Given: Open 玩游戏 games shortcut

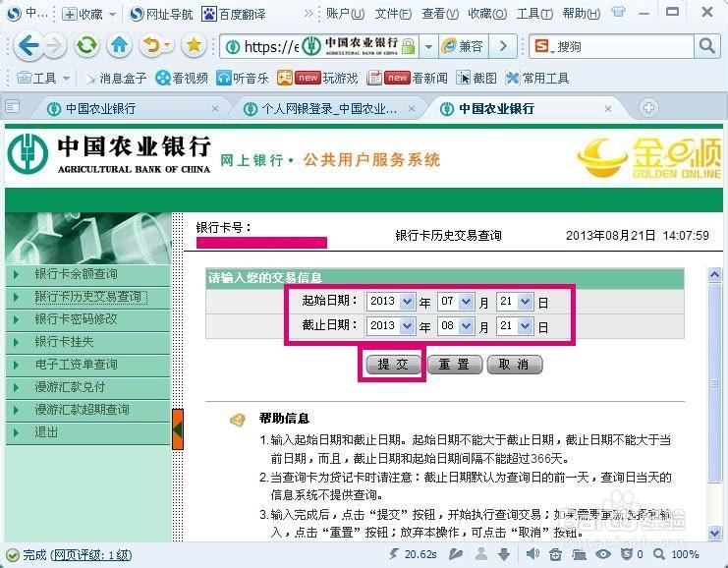Looking at the screenshot, I should [317, 78].
